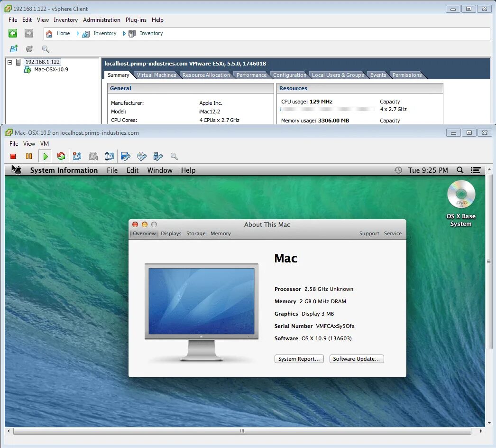496x448 pixels.
Task: Click the grey forward navigation arrow
Action: pos(29,33)
